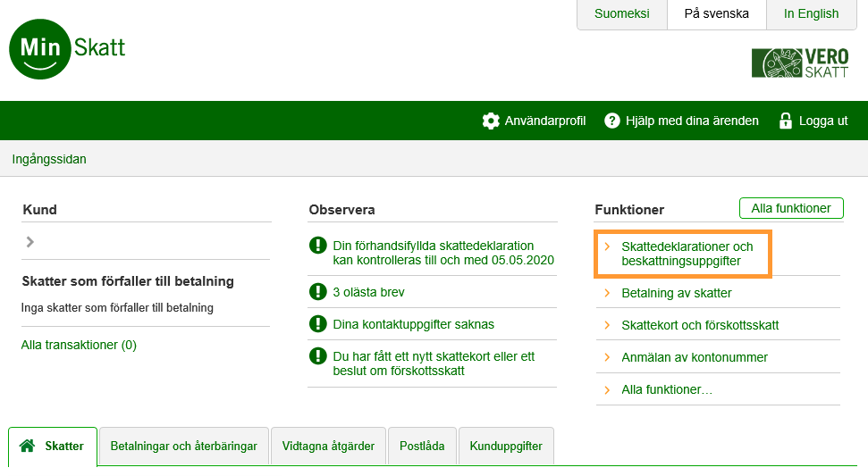Image resolution: width=868 pixels, height=476 pixels.
Task: Click the alert icon beside 3 olästa brev
Action: [317, 292]
